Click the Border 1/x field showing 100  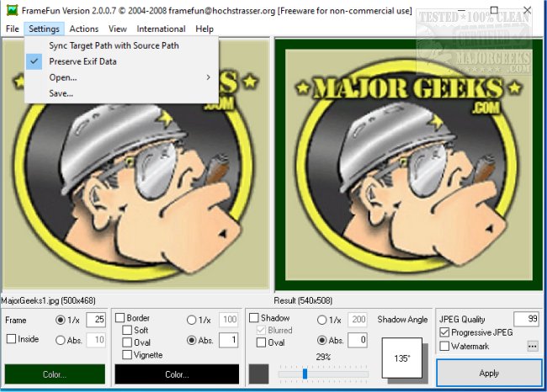pos(229,320)
